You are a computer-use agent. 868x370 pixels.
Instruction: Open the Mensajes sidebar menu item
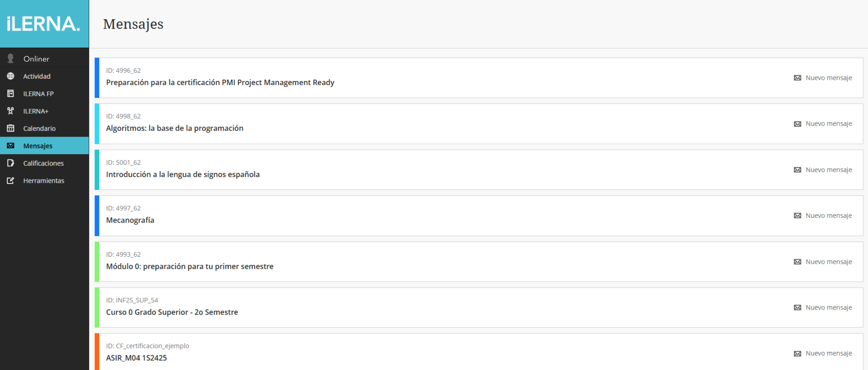pyautogui.click(x=38, y=146)
